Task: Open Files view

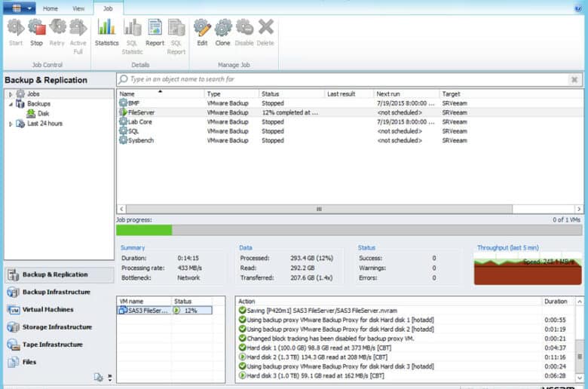Action: [x=60, y=362]
